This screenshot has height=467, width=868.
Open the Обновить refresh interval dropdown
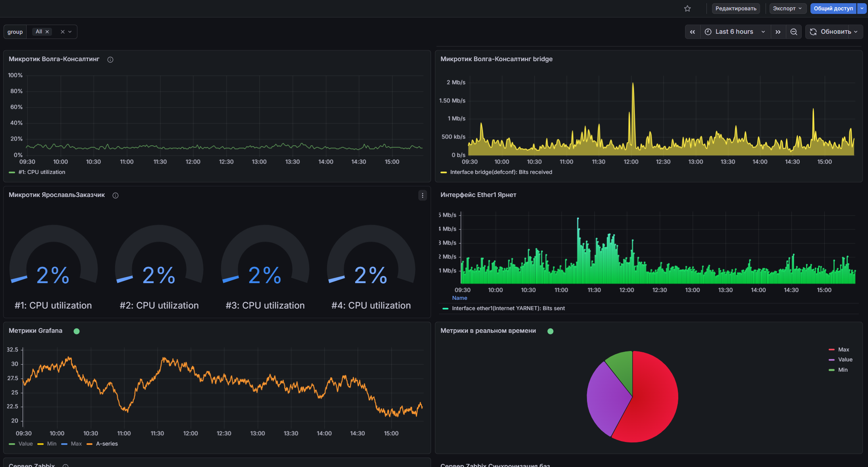pos(856,31)
